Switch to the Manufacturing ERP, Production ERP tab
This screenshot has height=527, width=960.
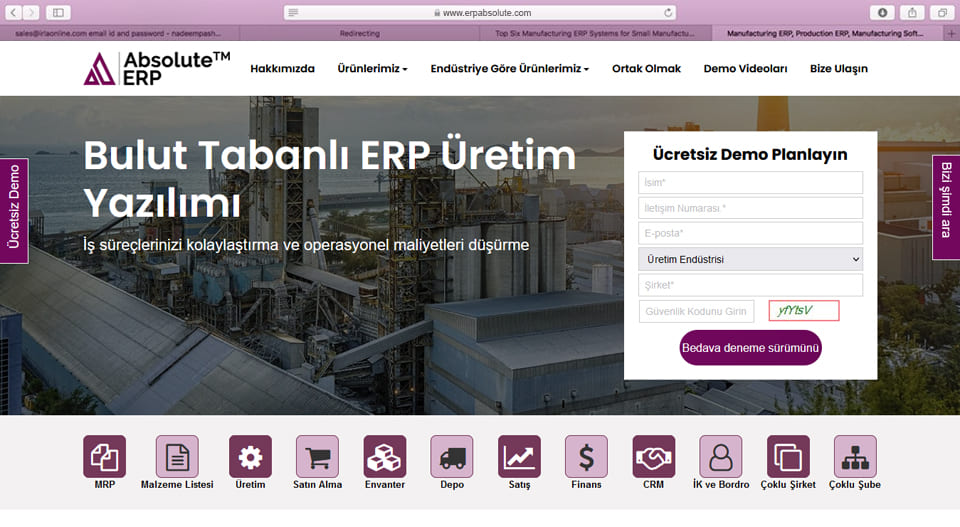point(827,34)
